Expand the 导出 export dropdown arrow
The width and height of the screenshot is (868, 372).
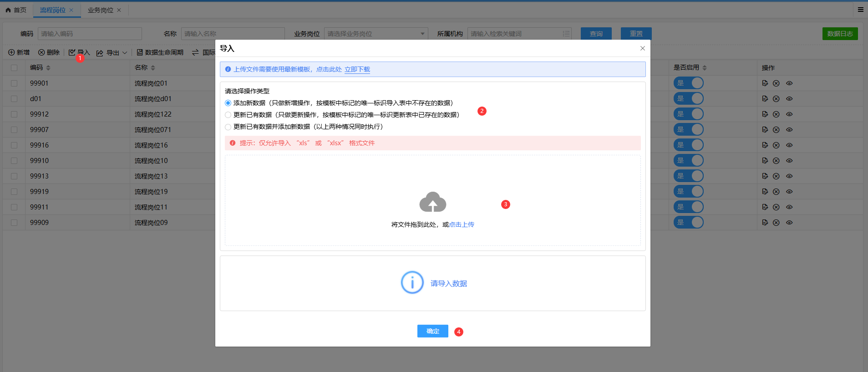pyautogui.click(x=125, y=53)
